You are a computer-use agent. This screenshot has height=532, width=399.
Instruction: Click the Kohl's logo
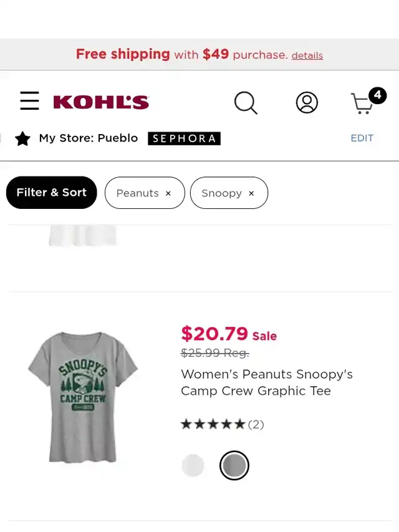click(x=101, y=102)
